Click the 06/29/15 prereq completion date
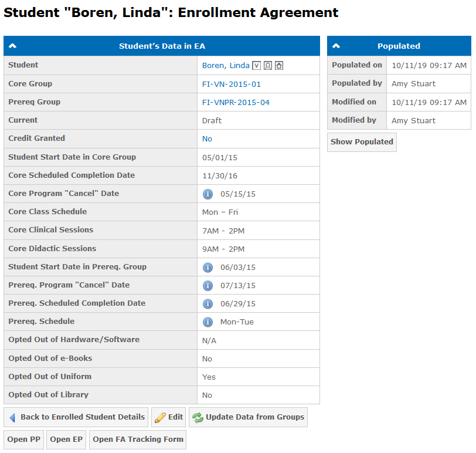 tap(238, 304)
